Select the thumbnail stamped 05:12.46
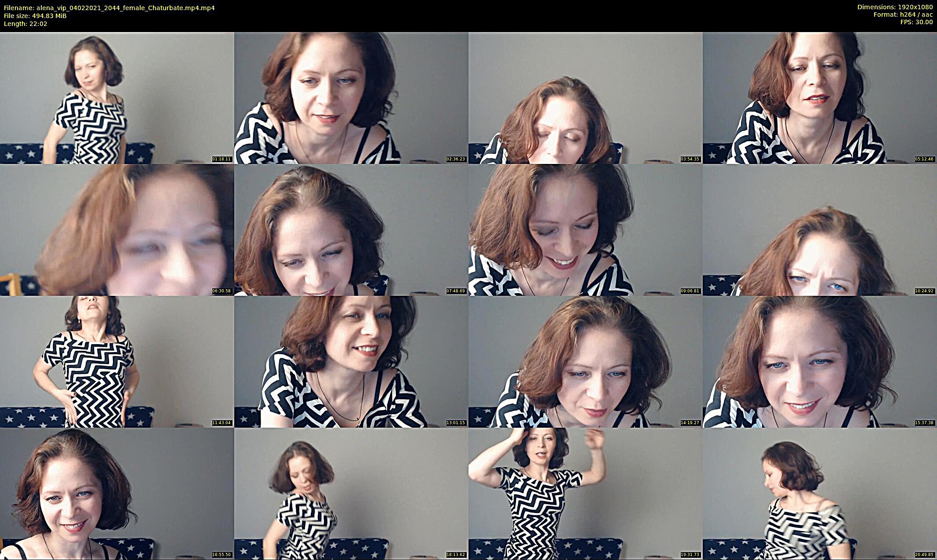The width and height of the screenshot is (937, 560). click(820, 98)
